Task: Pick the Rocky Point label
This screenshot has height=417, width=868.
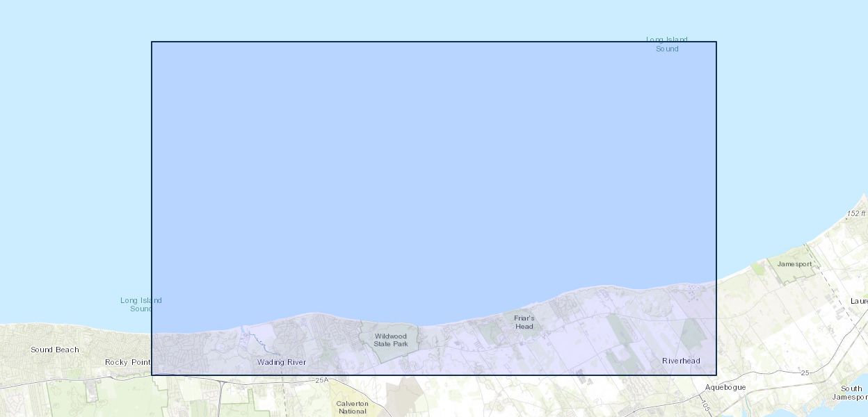Action: pyautogui.click(x=127, y=362)
